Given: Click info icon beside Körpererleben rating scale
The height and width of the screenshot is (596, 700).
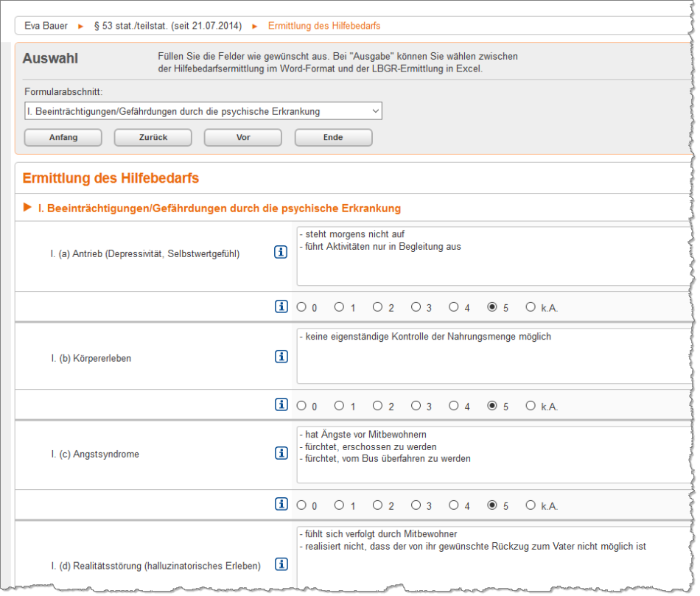Looking at the screenshot, I should 281,405.
